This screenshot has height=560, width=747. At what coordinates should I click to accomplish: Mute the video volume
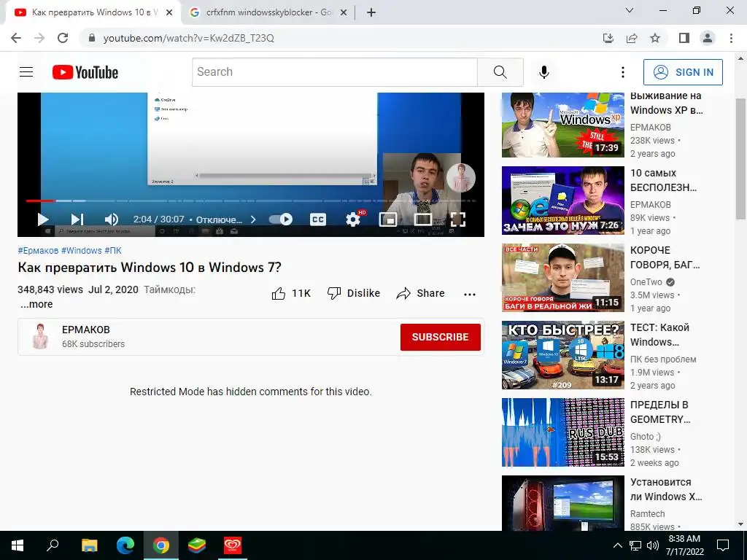pos(111,219)
